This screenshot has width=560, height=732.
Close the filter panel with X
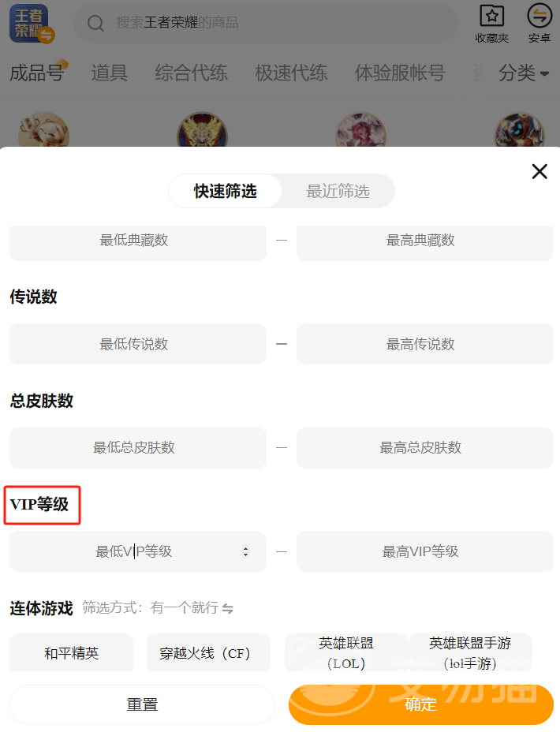click(539, 171)
